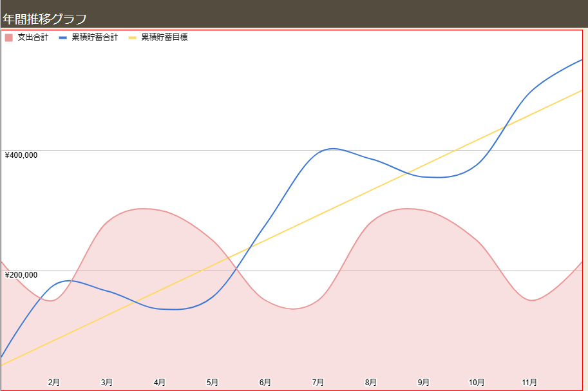Click the 6月 axis label
The width and height of the screenshot is (588, 391).
(265, 383)
